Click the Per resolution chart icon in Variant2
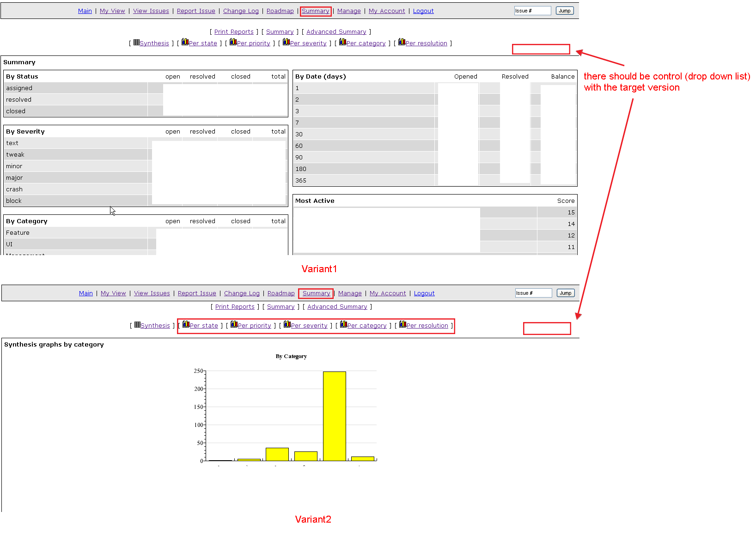Image resolution: width=756 pixels, height=542 pixels. [x=402, y=324]
